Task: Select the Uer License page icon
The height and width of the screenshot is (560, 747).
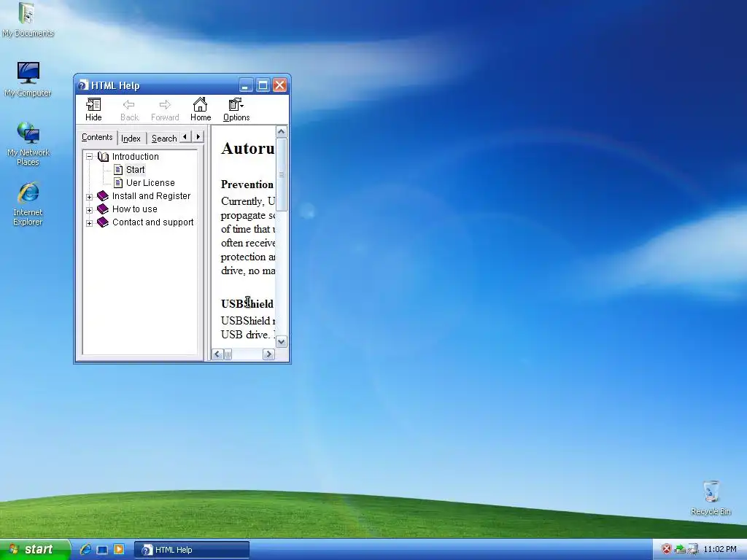Action: [118, 183]
